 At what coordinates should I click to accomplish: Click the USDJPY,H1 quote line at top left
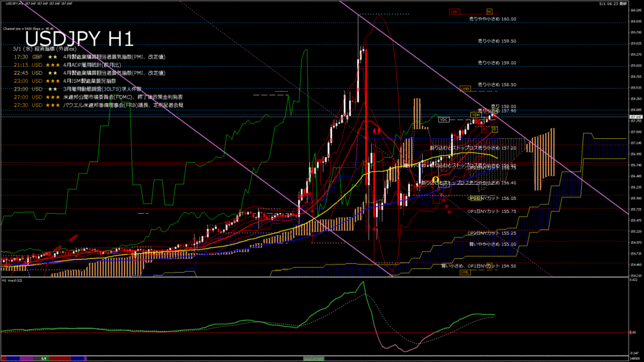click(39, 3)
